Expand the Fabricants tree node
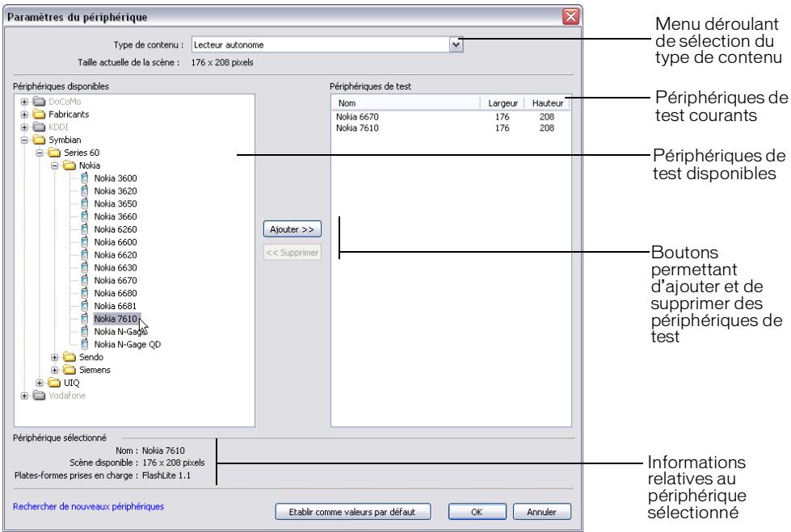 tap(24, 115)
